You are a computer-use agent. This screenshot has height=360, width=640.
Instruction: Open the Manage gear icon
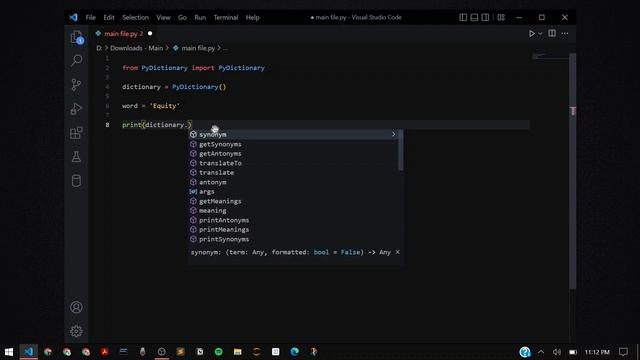point(76,331)
